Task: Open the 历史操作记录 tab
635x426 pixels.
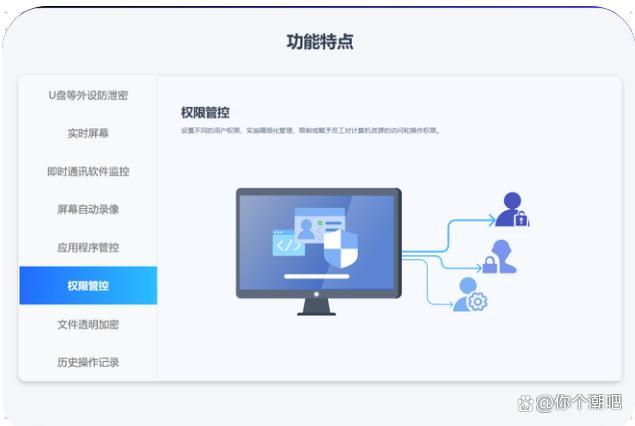Action: pyautogui.click(x=88, y=362)
